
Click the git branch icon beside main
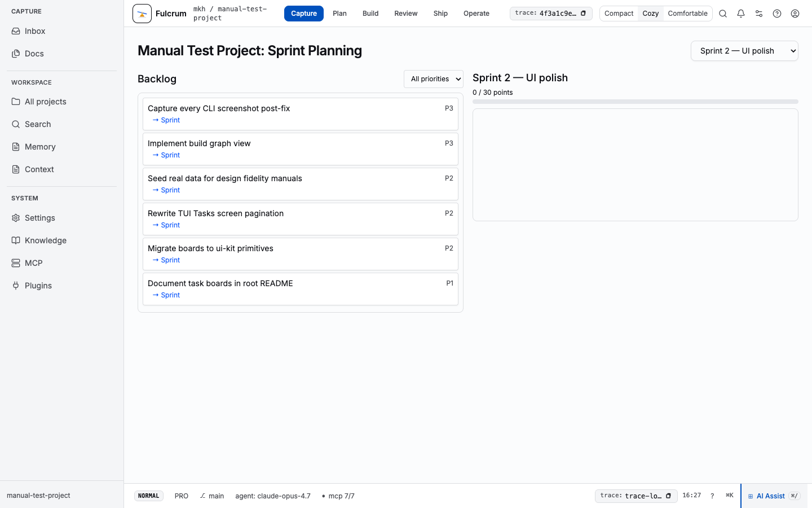tap(202, 496)
